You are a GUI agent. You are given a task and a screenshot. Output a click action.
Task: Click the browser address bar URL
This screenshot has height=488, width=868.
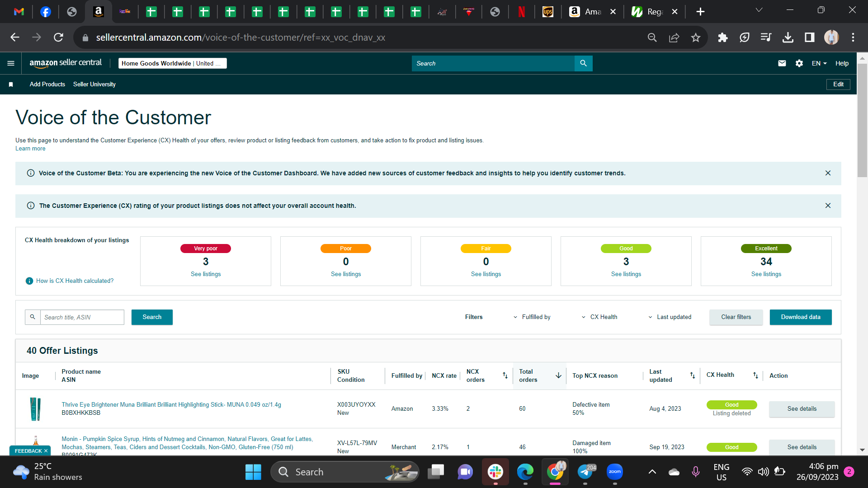pos(241,38)
